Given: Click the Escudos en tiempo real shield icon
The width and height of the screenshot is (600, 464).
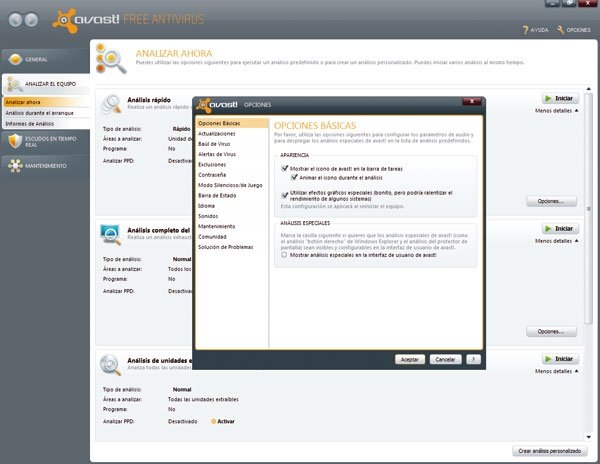Looking at the screenshot, I should (x=15, y=141).
